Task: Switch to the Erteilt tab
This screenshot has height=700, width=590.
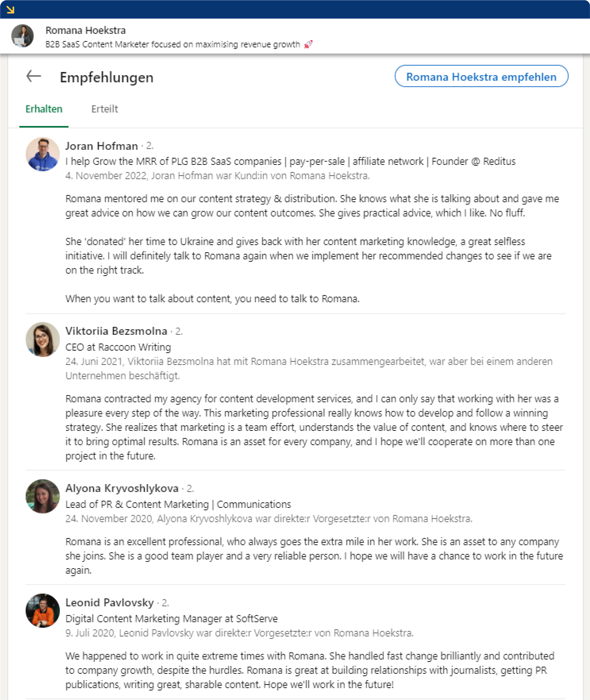Action: click(105, 109)
